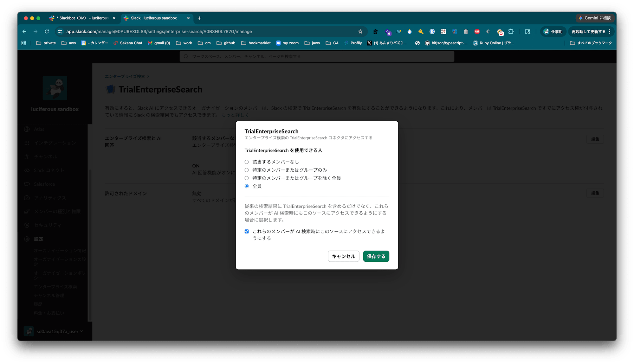
Task: Open the X (1) あんまりバズら bookmark
Action: tap(387, 43)
